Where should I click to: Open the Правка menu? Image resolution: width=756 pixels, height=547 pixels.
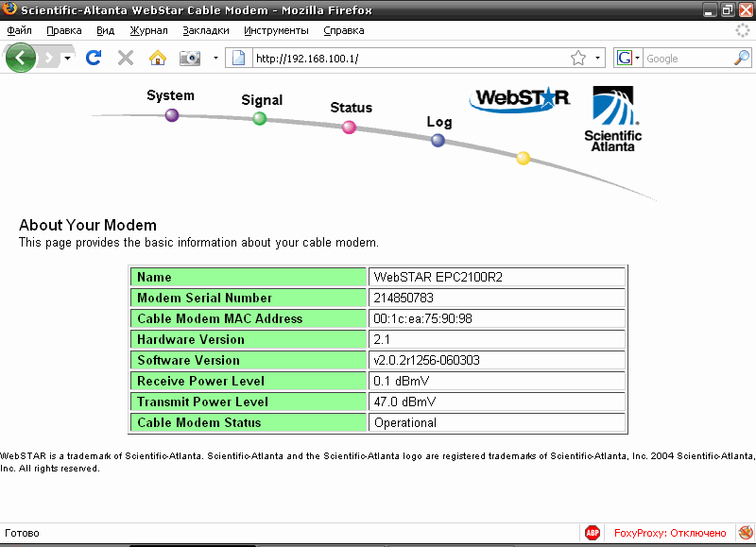point(64,30)
